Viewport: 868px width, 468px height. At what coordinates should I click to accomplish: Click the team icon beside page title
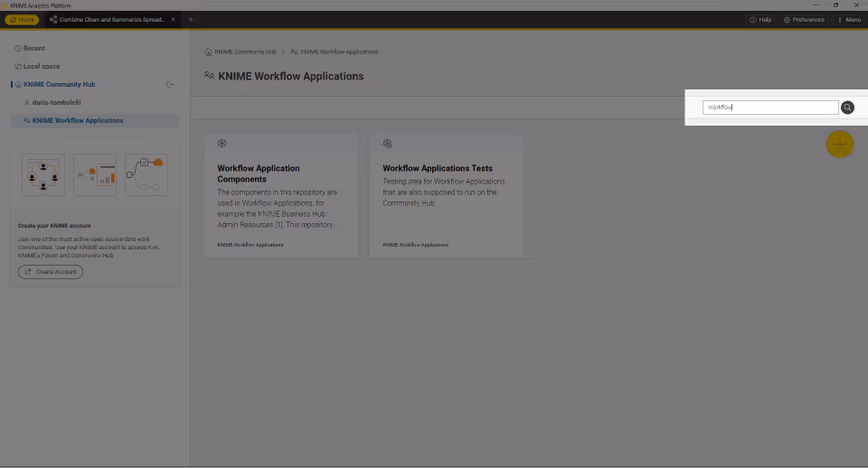pyautogui.click(x=210, y=77)
